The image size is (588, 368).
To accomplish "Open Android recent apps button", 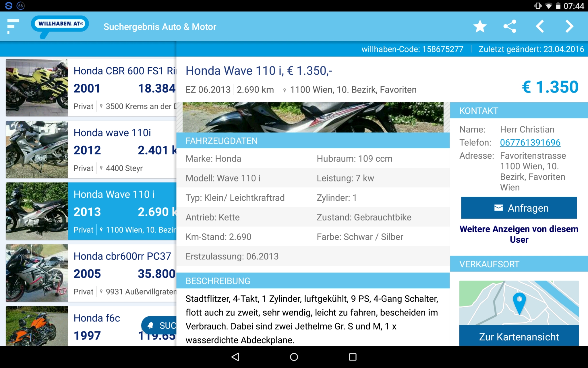I will pyautogui.click(x=353, y=357).
